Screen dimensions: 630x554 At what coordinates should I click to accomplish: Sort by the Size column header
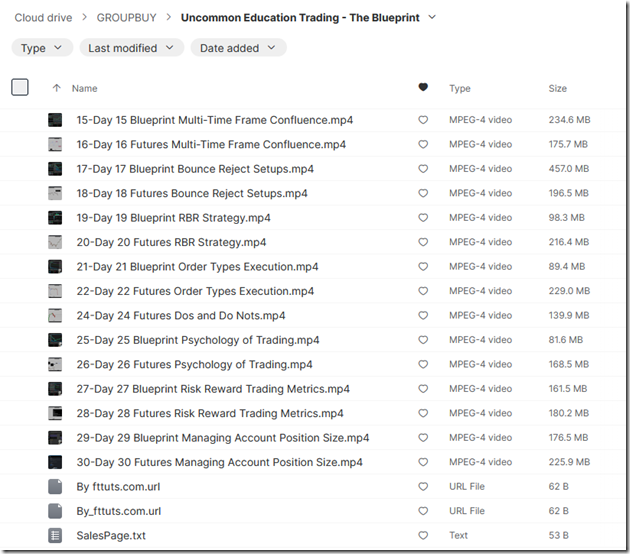click(x=558, y=88)
